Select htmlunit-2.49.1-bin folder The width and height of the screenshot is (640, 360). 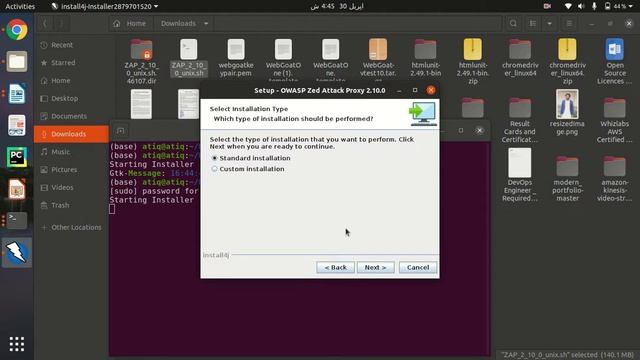pos(425,58)
